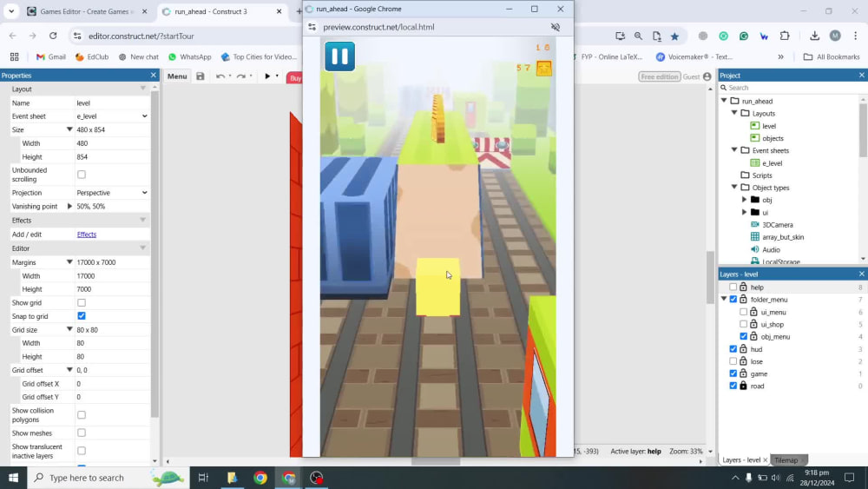Open the Event sheet dropdown e_level

pos(112,116)
